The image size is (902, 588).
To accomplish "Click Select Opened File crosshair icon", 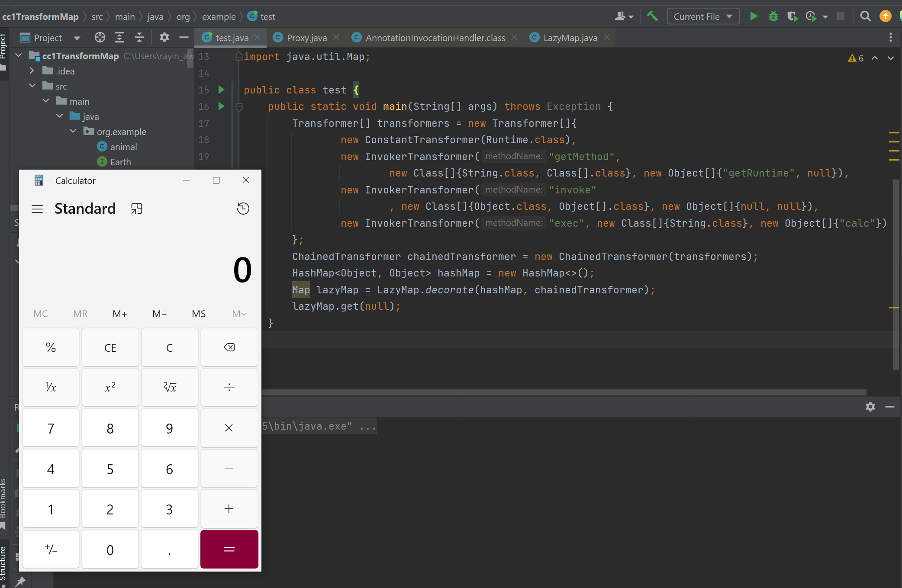I will [x=100, y=38].
